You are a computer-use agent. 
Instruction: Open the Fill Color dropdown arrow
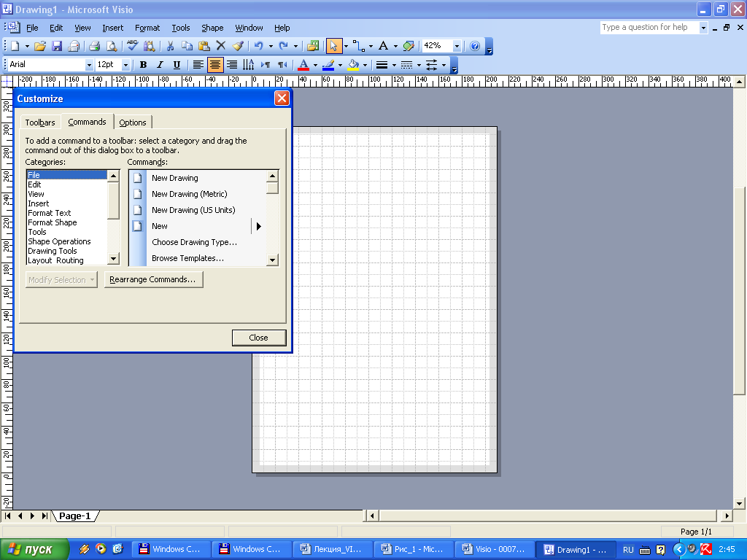365,65
